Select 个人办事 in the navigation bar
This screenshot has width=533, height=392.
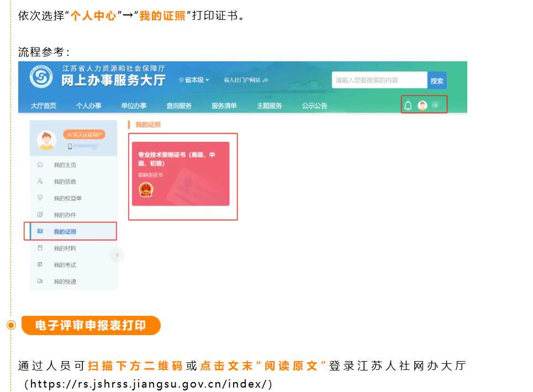88,106
